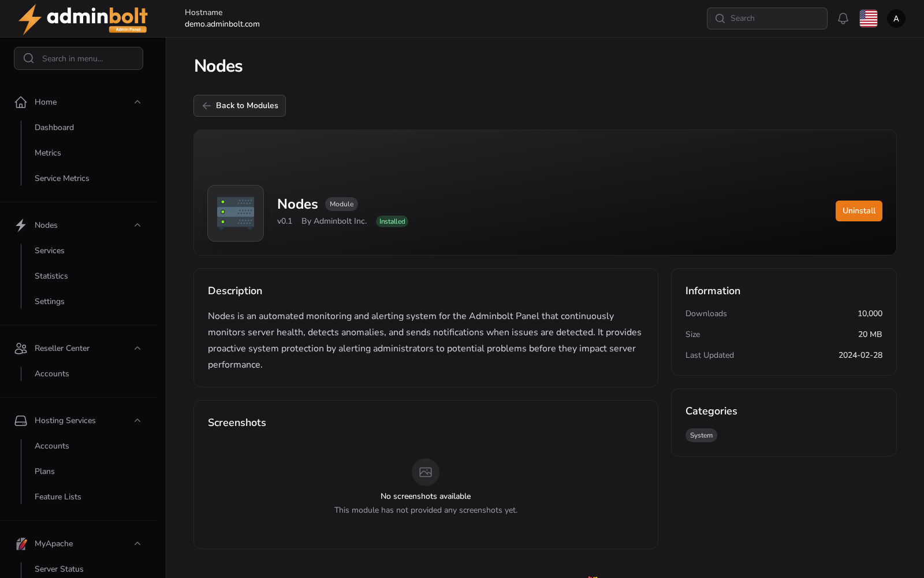Click the empty screenshots image placeholder icon
The image size is (924, 578).
[426, 472]
